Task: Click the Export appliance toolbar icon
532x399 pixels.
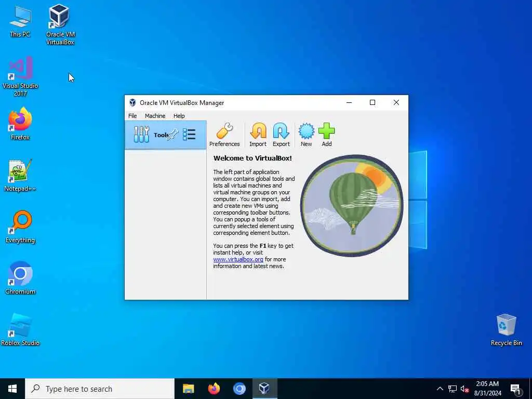Action: point(281,135)
